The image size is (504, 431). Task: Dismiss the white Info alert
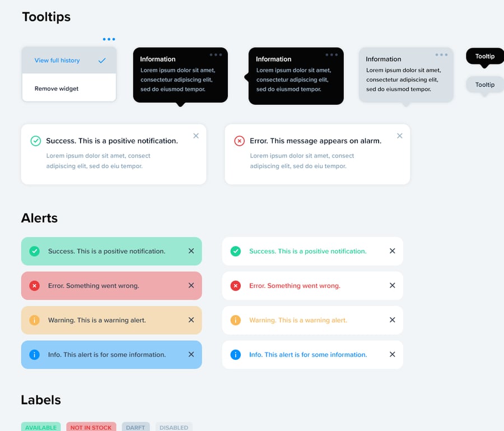392,355
